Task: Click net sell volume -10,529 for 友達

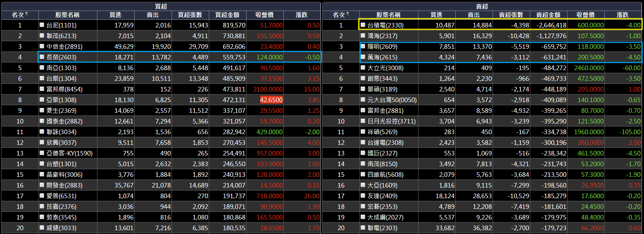Action: click(x=518, y=196)
